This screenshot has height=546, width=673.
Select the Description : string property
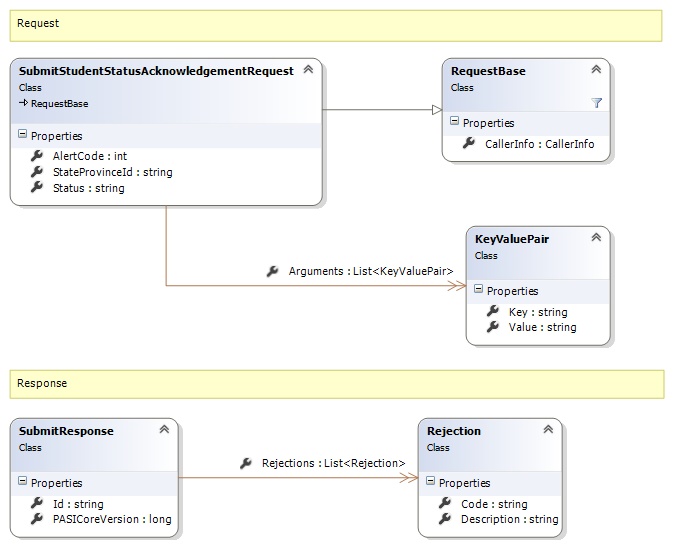[x=509, y=519]
